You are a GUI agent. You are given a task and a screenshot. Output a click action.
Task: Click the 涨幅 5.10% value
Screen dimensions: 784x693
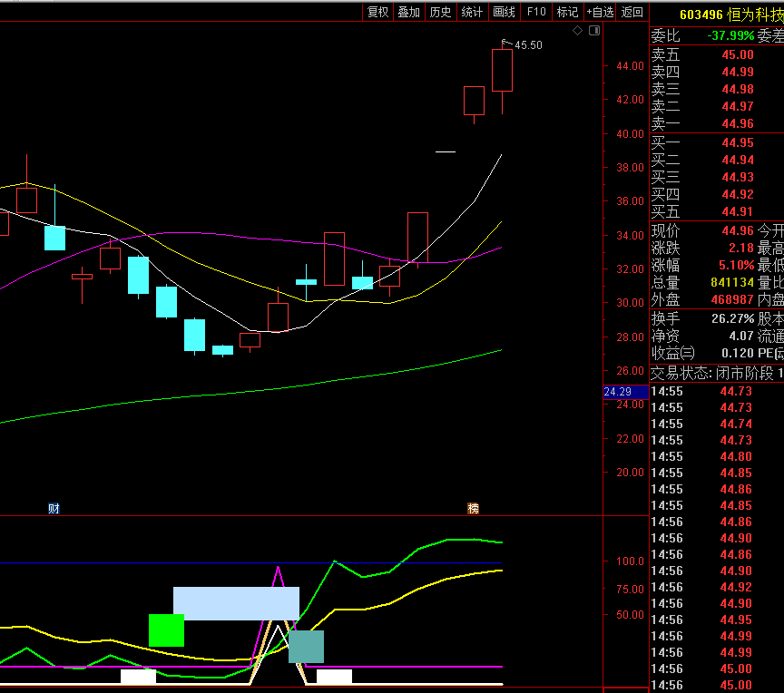point(736,265)
